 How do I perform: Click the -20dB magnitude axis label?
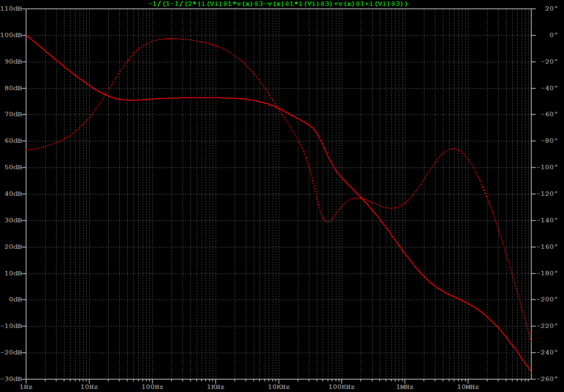pyautogui.click(x=11, y=353)
